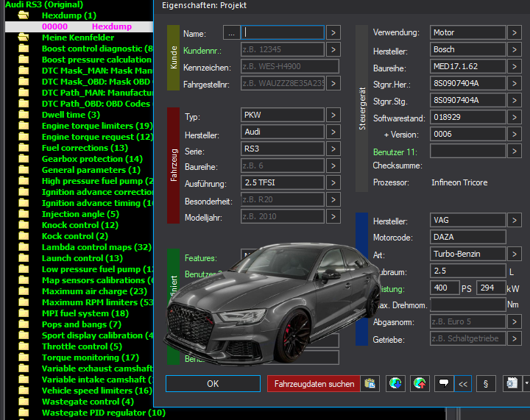Open the arrow next to Art Turbo-Benzin
530x420 pixels.
pyautogui.click(x=515, y=254)
